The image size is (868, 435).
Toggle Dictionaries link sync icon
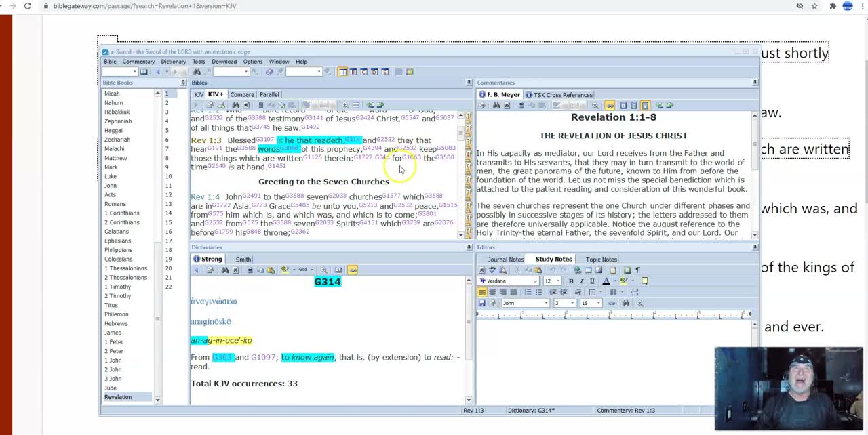(x=353, y=270)
